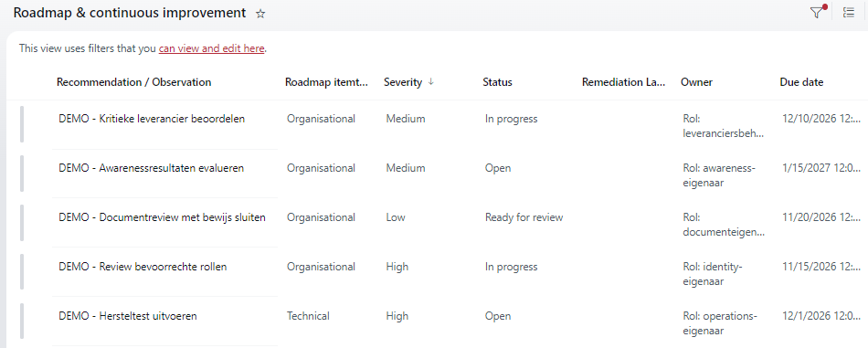Open the filter icon with red dot
Viewport: 868px width, 348px height.
[x=817, y=12]
